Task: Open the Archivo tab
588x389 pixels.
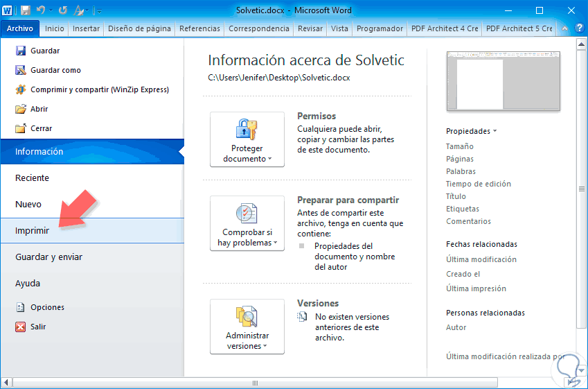Action: pyautogui.click(x=20, y=28)
